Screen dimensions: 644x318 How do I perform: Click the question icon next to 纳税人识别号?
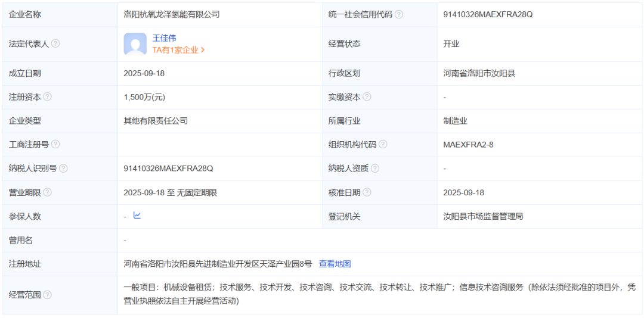tap(63, 169)
